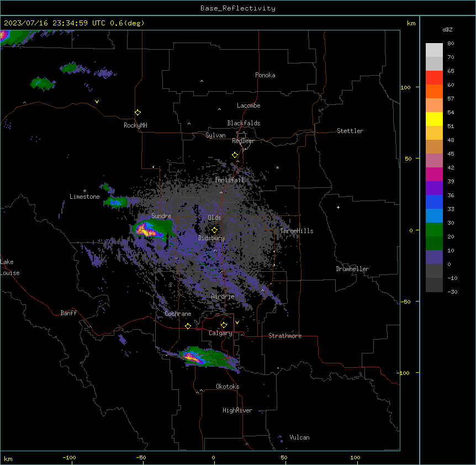Click the yellow V marker northeast of Calgary
This screenshot has width=476, height=465.
point(237,323)
